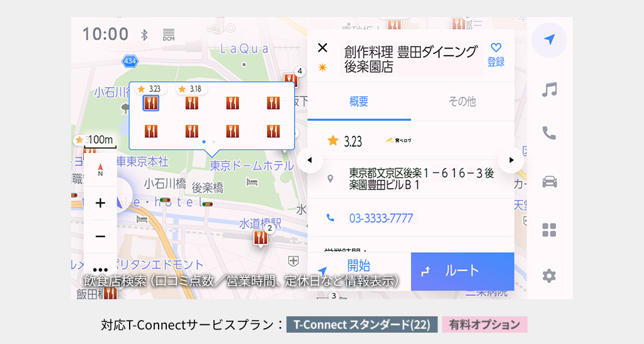Select third restaurant icon in bottom popup row

tap(232, 131)
